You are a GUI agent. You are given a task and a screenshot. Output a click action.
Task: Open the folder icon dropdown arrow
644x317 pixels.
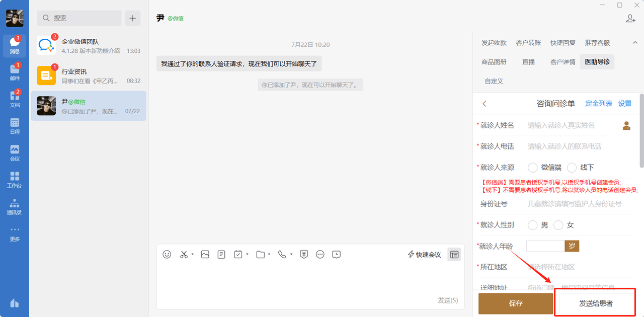(270, 255)
